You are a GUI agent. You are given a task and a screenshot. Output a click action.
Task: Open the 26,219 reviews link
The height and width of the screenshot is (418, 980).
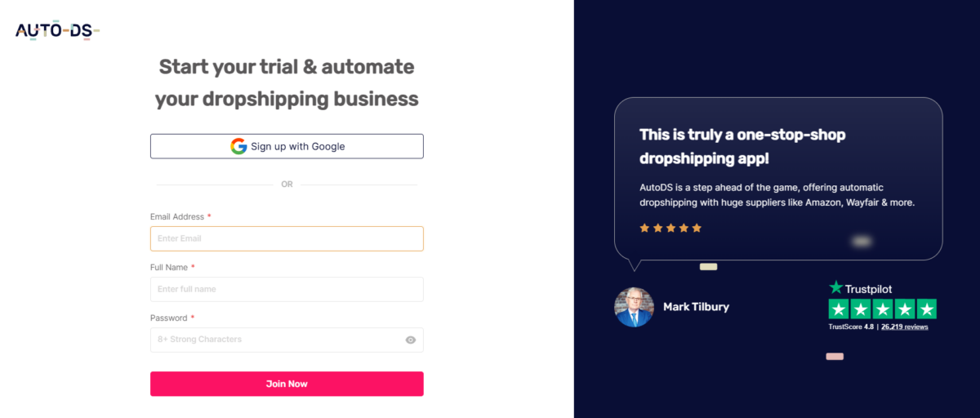click(905, 327)
